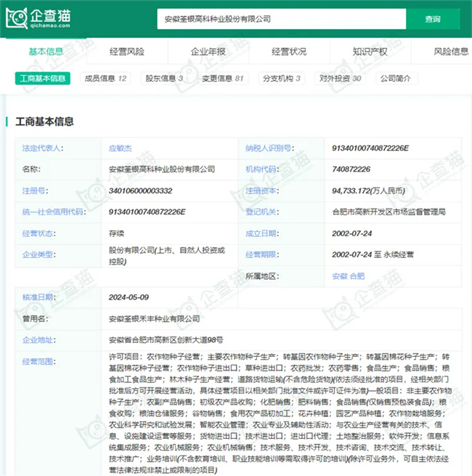Viewport: 472px width, 476px height.
Task: Open the 经营风险 tab
Action: click(126, 52)
